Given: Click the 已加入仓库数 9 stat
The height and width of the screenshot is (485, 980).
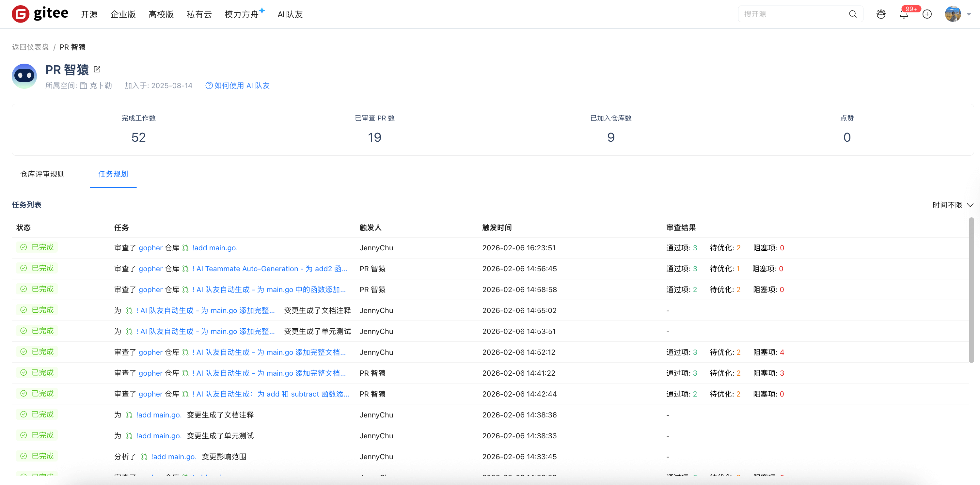Looking at the screenshot, I should coord(611,130).
